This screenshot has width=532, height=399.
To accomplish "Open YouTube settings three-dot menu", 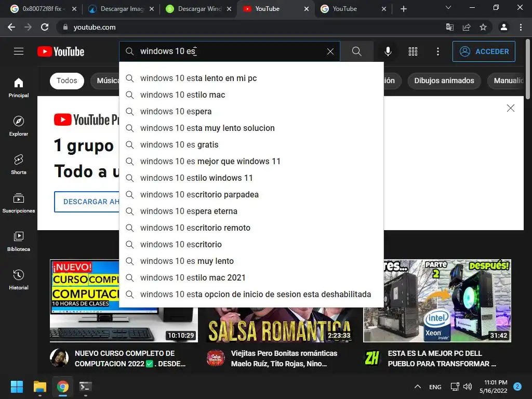I will pyautogui.click(x=438, y=51).
